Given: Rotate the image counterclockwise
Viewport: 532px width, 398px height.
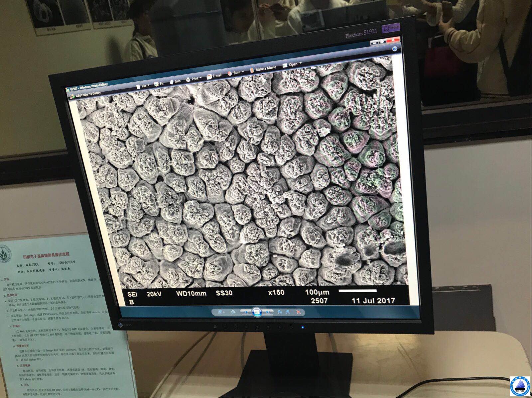Looking at the screenshot, I should point(280,312).
